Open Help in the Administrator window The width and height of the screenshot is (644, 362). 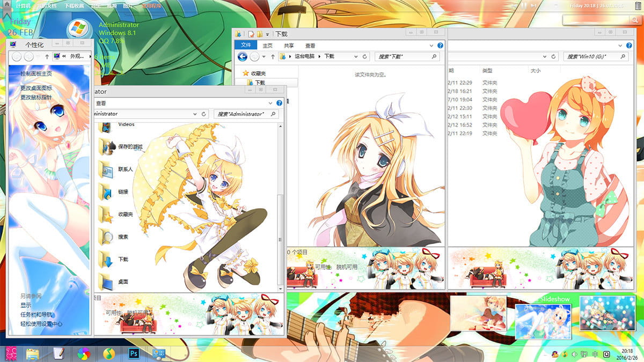(279, 103)
